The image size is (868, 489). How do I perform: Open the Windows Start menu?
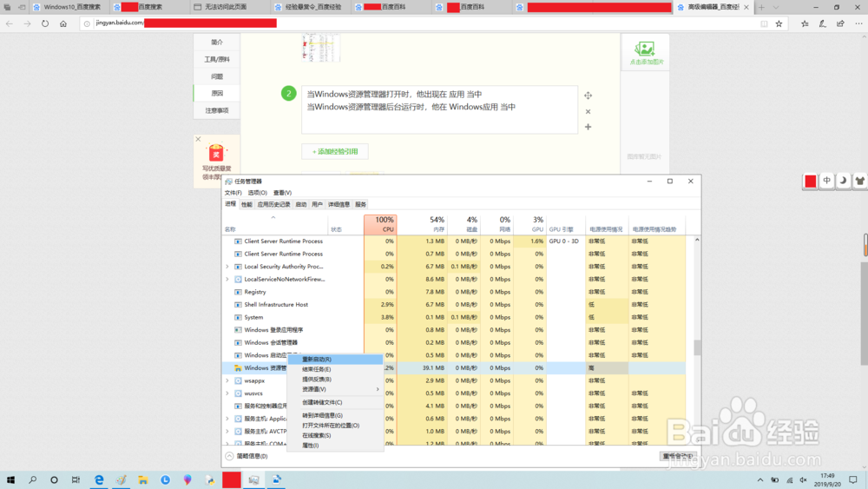coord(10,479)
